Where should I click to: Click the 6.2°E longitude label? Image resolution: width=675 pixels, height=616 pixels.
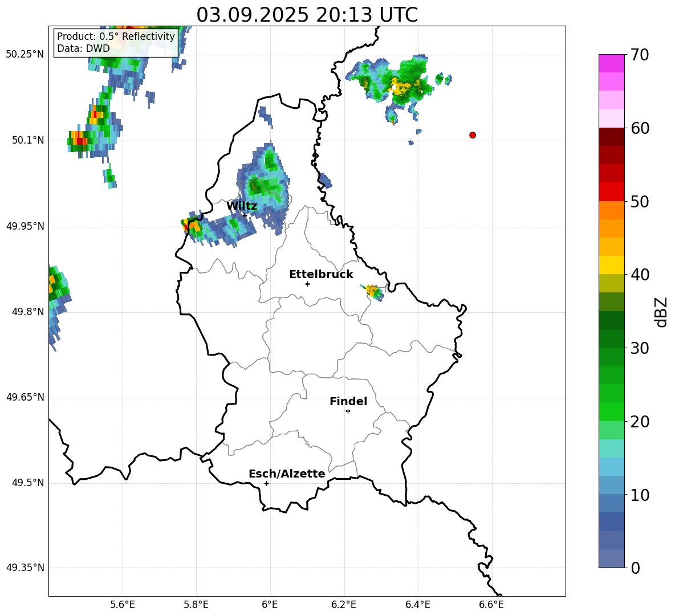344,605
